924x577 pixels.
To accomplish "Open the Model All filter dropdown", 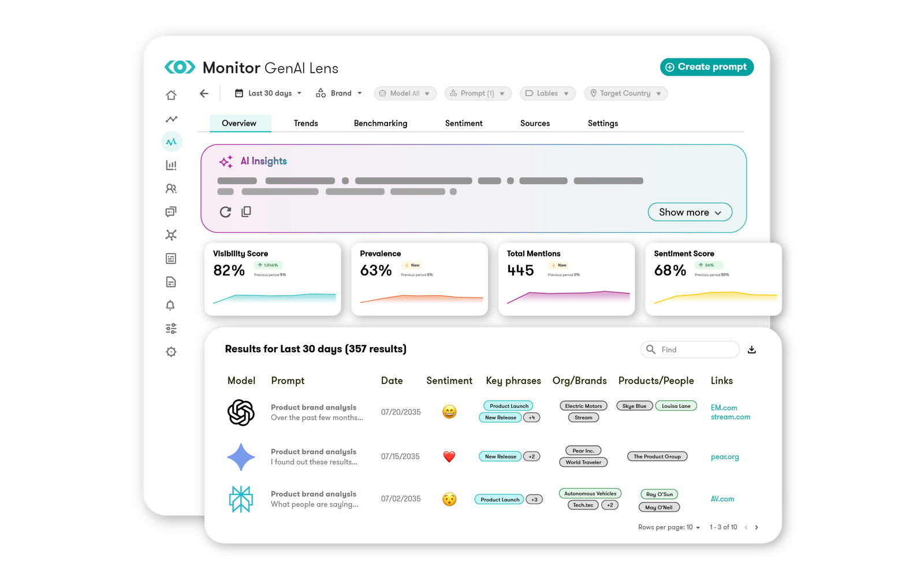I will click(405, 94).
